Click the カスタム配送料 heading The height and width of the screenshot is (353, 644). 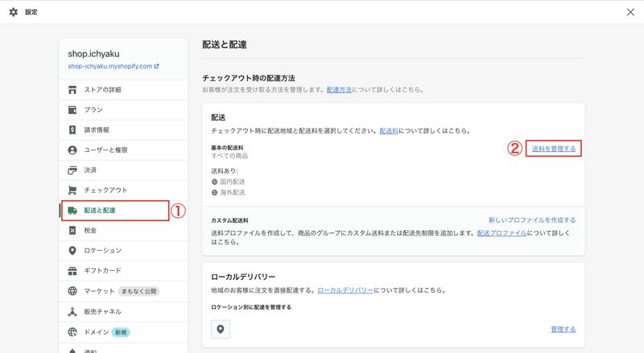(229, 220)
